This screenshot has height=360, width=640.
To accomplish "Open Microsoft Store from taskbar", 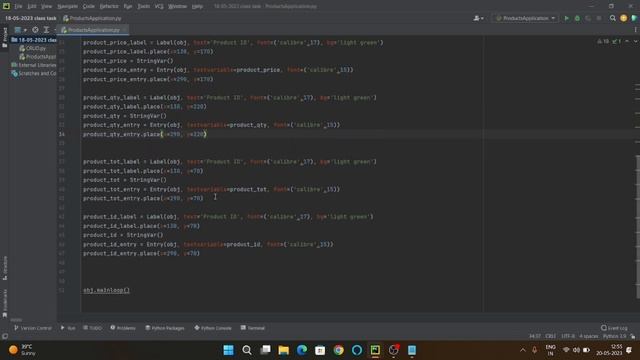I will coord(320,350).
